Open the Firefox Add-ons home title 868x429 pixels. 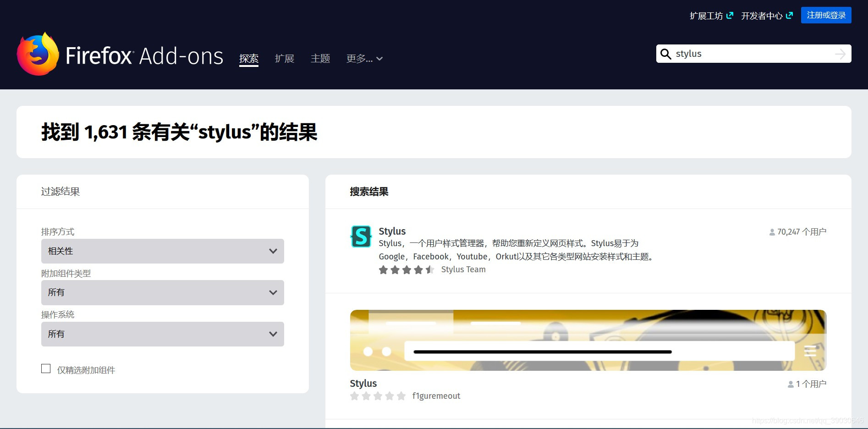[144, 56]
